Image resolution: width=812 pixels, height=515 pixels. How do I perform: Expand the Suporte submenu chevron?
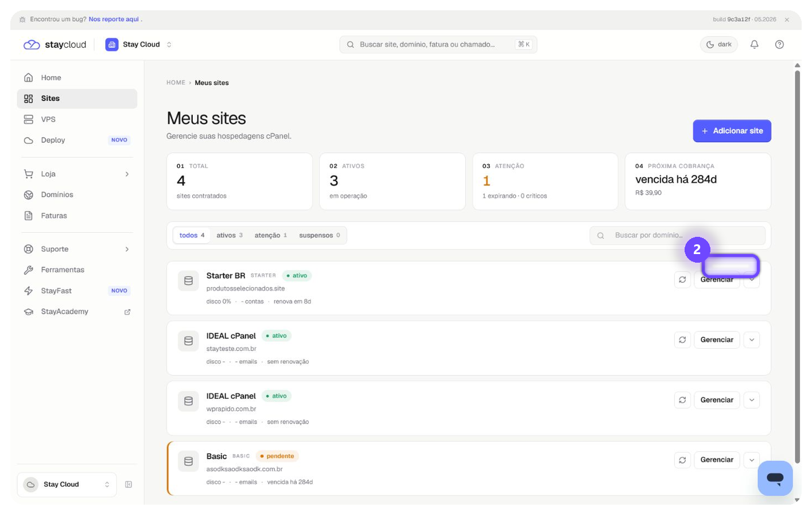[127, 249]
